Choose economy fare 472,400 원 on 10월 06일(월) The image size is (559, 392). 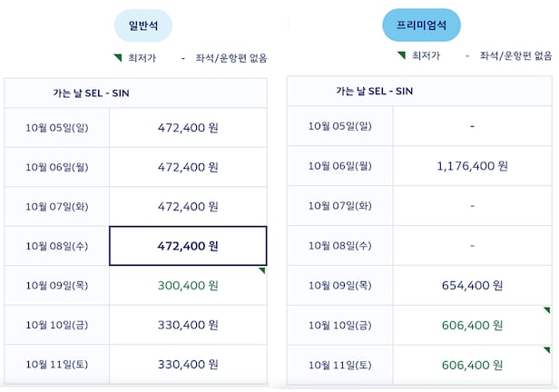point(188,167)
